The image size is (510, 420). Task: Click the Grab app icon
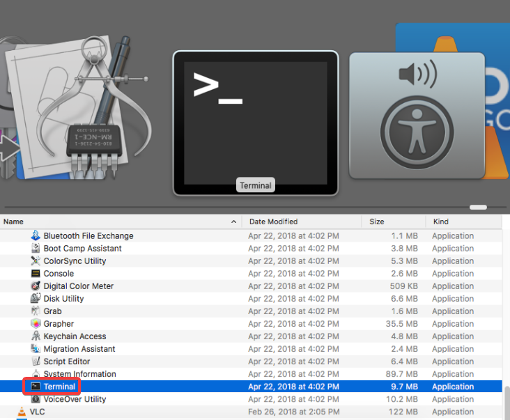click(36, 311)
